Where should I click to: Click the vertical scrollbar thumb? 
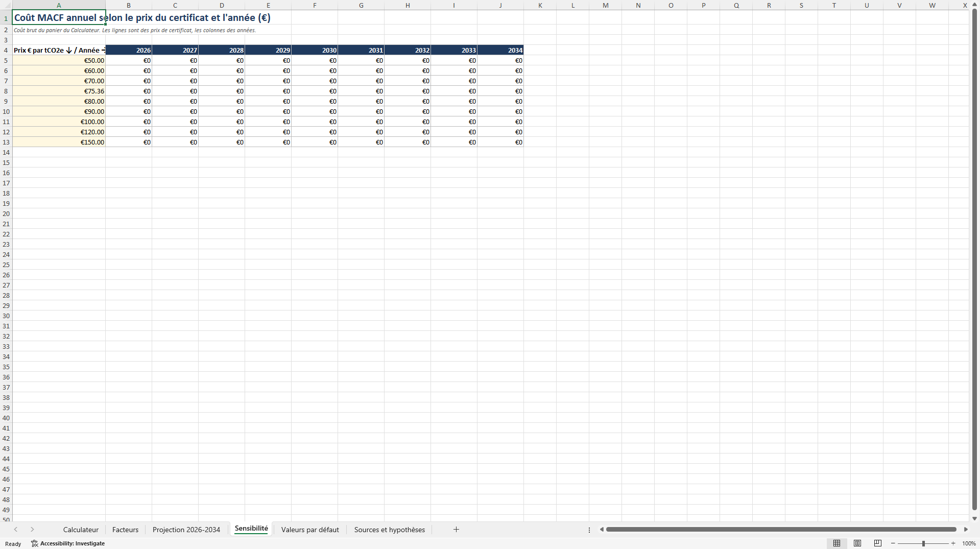pyautogui.click(x=974, y=259)
